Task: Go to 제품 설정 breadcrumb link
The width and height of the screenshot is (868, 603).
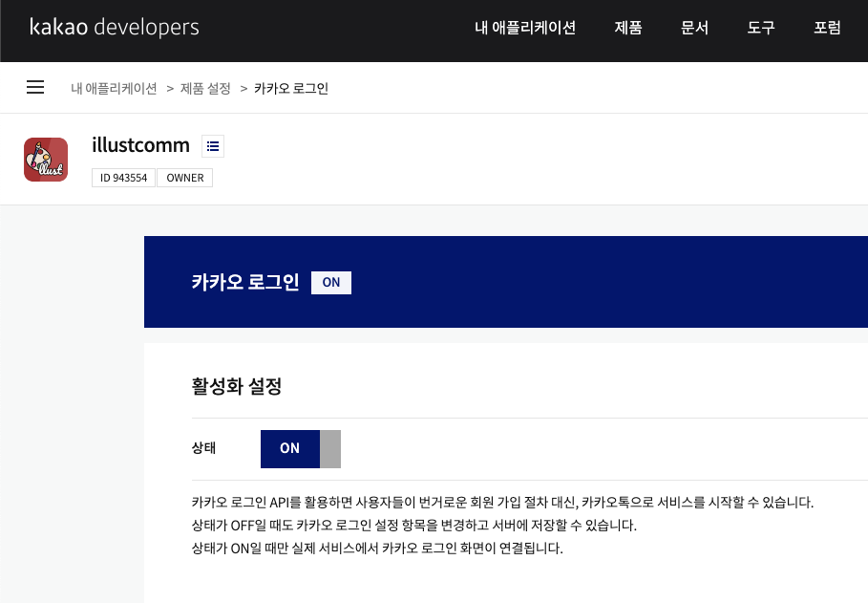Action: point(205,88)
